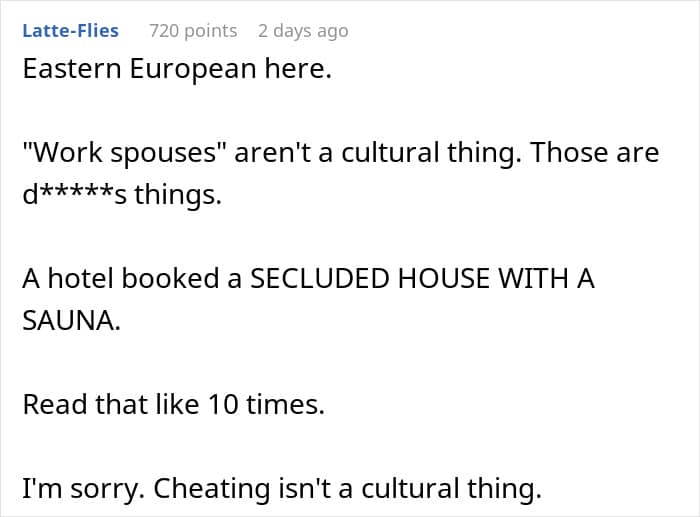700x517 pixels.
Task: Click the number 10 in the comment
Action: [x=223, y=404]
